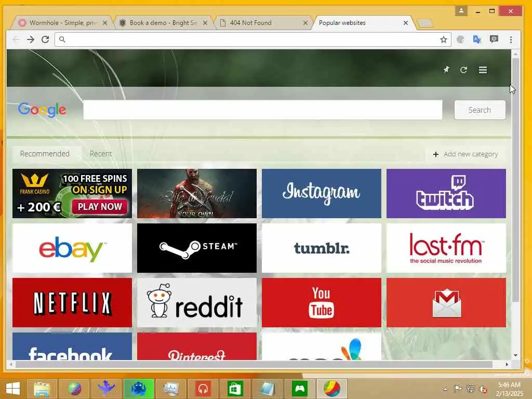Screen dimensions: 532x399
Task: Bookmark this page with the star icon
Action: point(444,39)
